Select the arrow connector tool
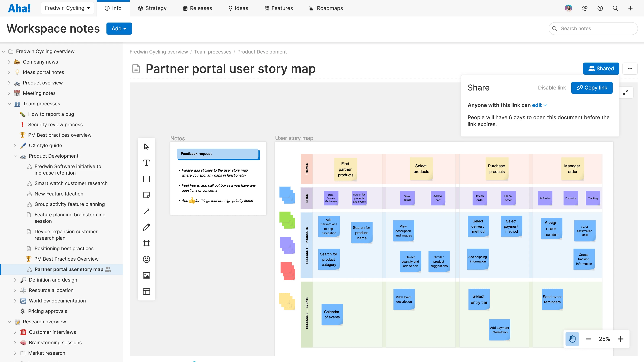The width and height of the screenshot is (644, 362). point(147,211)
